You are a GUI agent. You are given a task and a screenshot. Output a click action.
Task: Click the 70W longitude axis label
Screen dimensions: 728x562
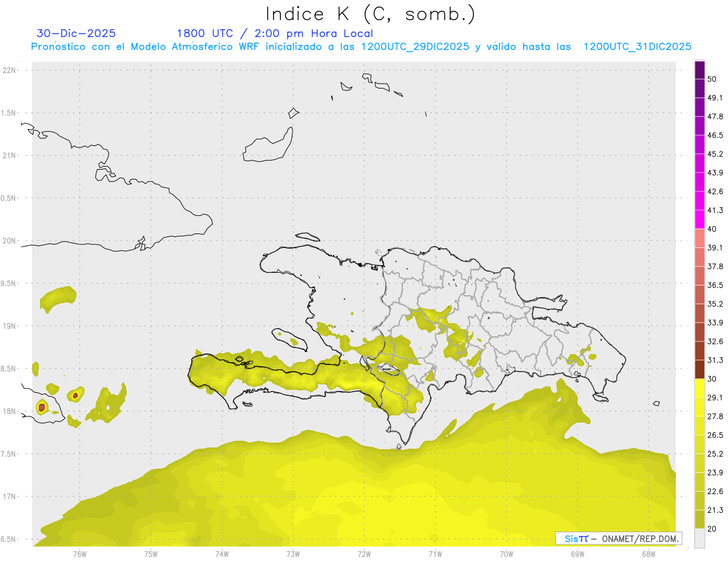507,554
